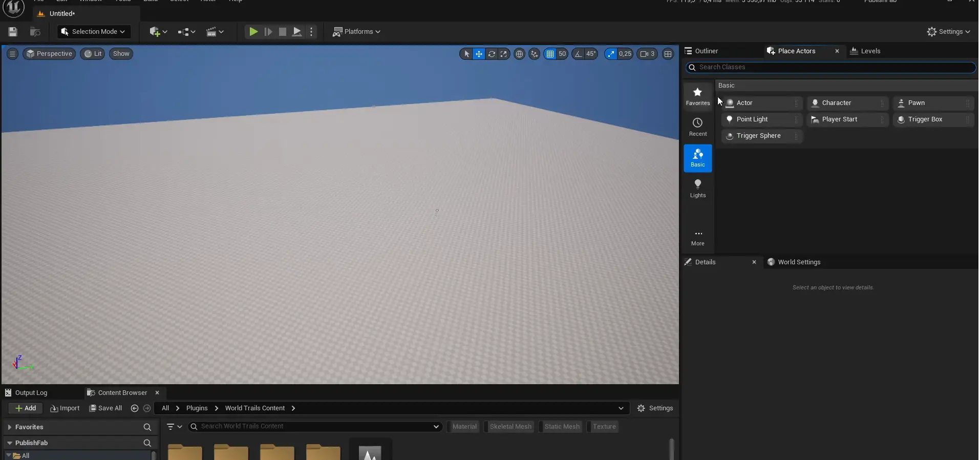The width and height of the screenshot is (980, 460).
Task: Expand the Favorites section in Content Browser
Action: [9, 427]
